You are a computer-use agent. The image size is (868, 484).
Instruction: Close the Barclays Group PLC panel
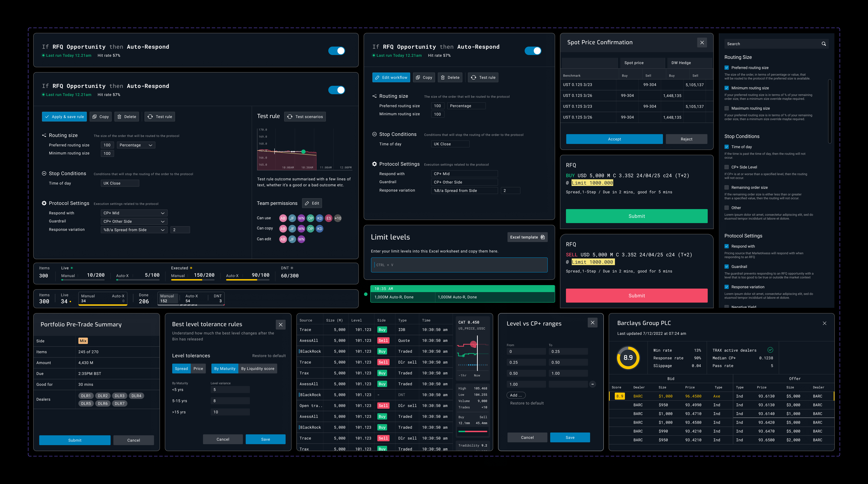tap(825, 323)
